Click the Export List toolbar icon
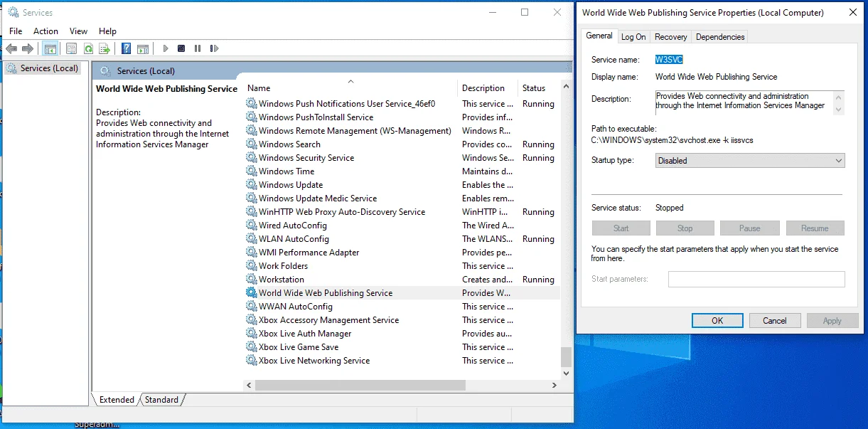868x429 pixels. pyautogui.click(x=105, y=48)
